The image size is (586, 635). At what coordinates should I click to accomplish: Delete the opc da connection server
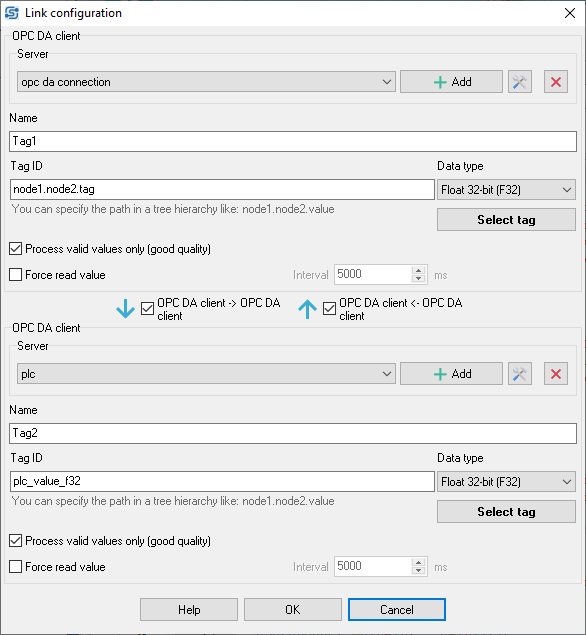556,82
